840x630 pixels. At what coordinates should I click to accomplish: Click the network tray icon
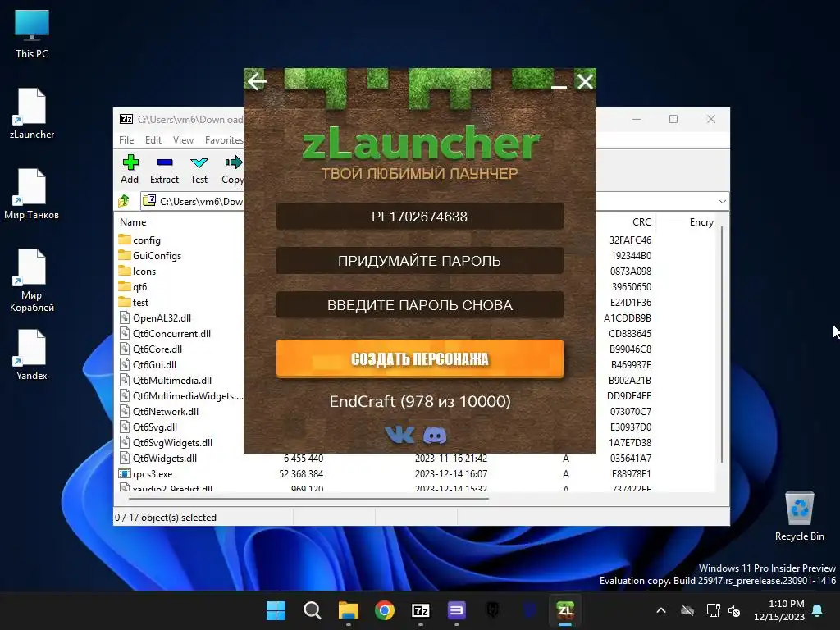(713, 610)
